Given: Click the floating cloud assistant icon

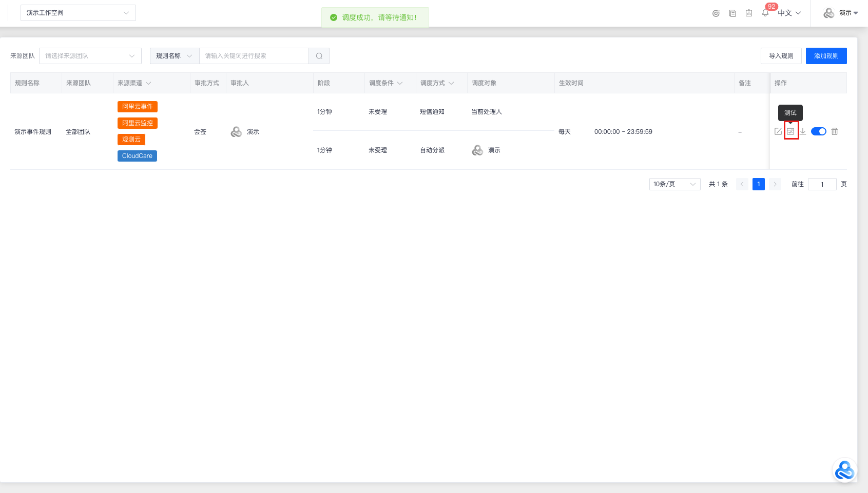Looking at the screenshot, I should click(x=844, y=470).
